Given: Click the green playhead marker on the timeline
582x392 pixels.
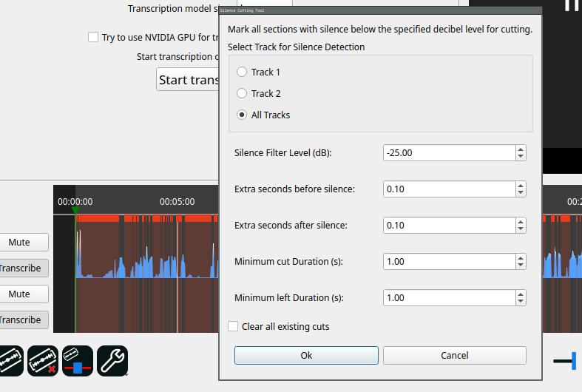Looking at the screenshot, I should 75,212.
